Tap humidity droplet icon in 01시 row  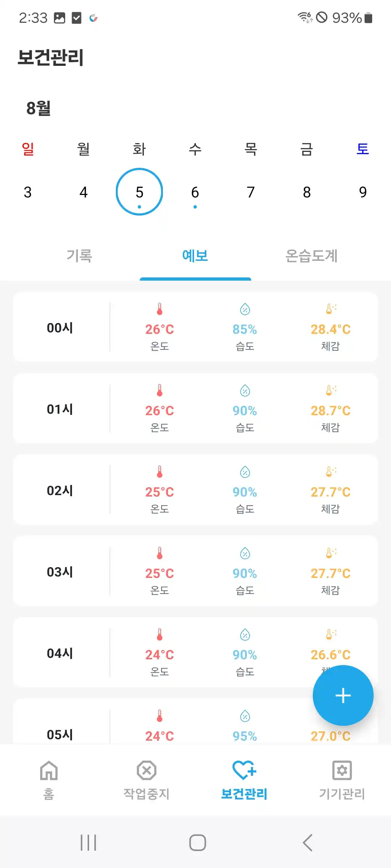tap(245, 391)
